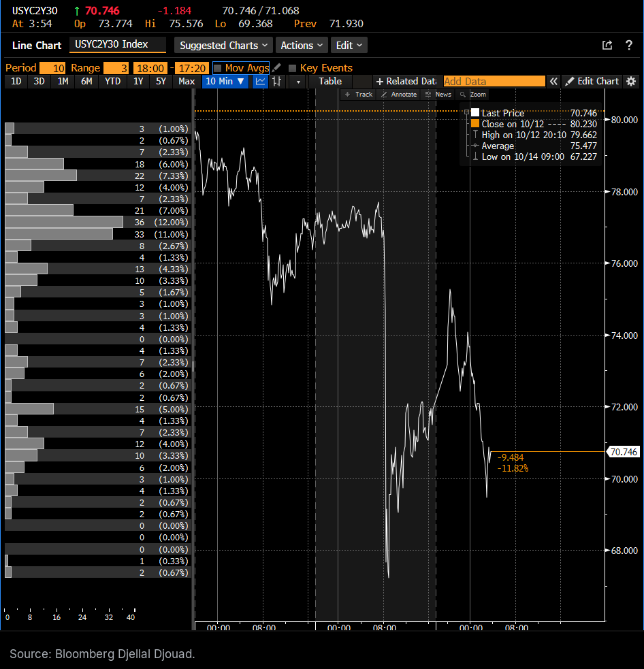
Task: Enable the Key Events checkbox
Action: pyautogui.click(x=292, y=68)
